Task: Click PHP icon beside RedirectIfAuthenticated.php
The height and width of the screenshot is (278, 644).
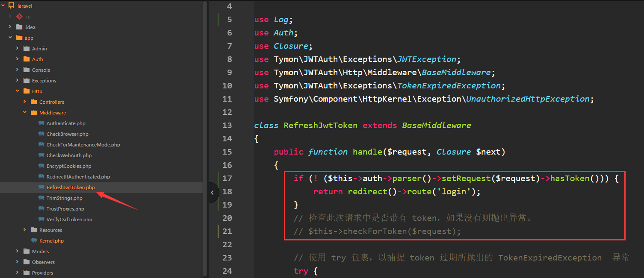Action: pyautogui.click(x=41, y=176)
